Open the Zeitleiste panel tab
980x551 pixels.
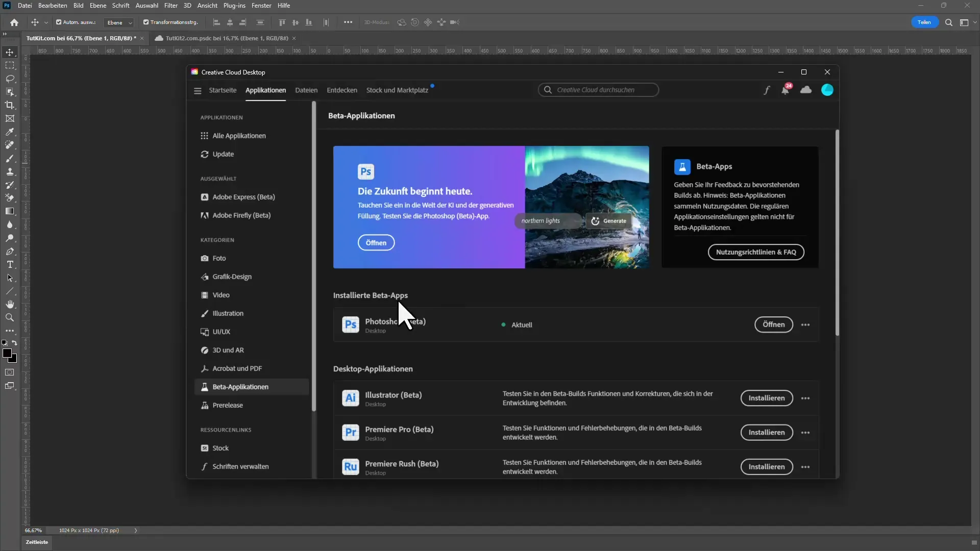coord(37,542)
